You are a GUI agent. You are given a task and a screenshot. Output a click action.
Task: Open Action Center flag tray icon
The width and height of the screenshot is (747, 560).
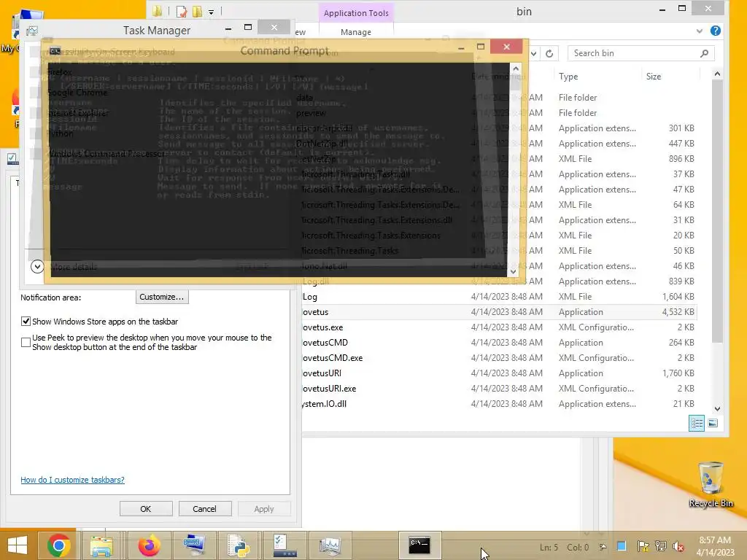click(x=643, y=547)
